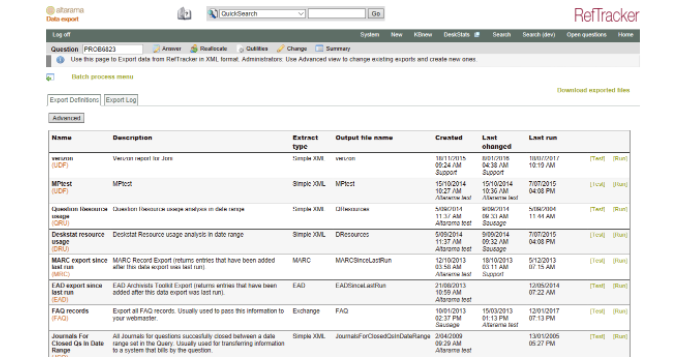Click the JournalsForClosedQsInDateRange output file name
The image size is (686, 363).
pyautogui.click(x=383, y=336)
